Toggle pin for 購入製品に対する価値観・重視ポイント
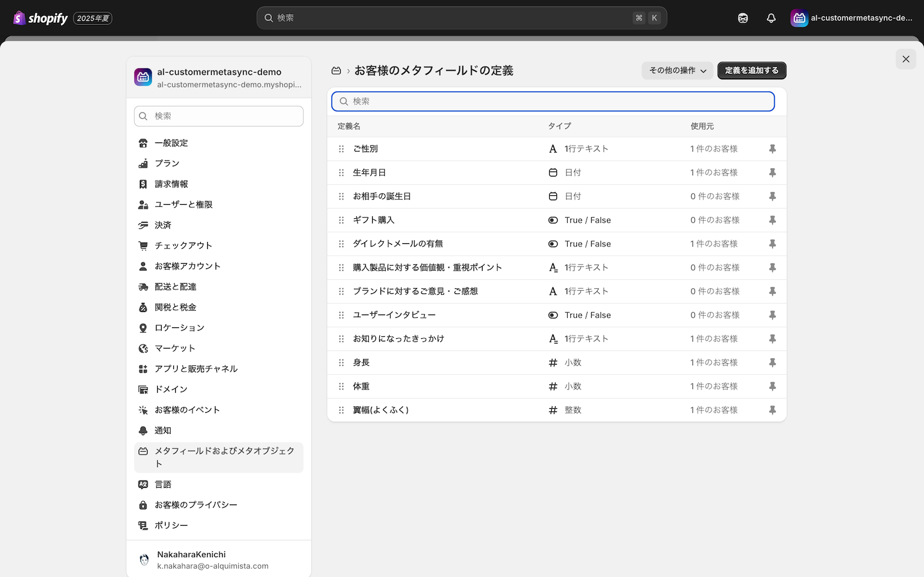Screen dimensions: 924x577 click(773, 268)
